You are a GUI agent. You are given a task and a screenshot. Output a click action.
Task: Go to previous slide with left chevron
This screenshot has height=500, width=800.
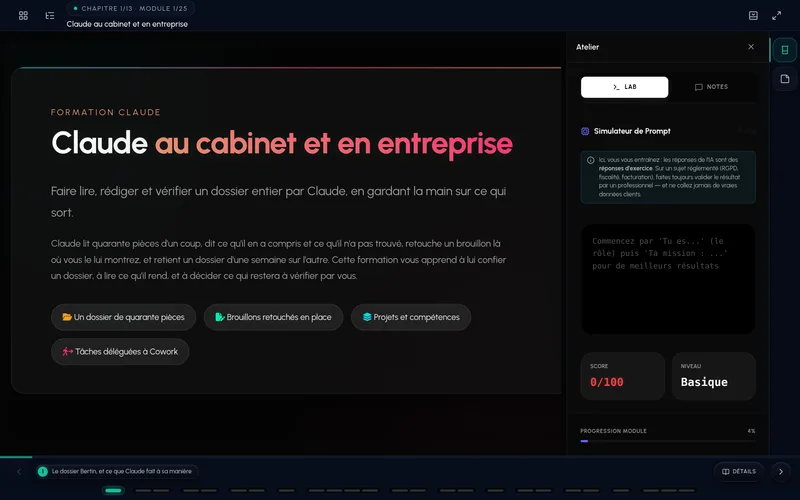tap(19, 472)
